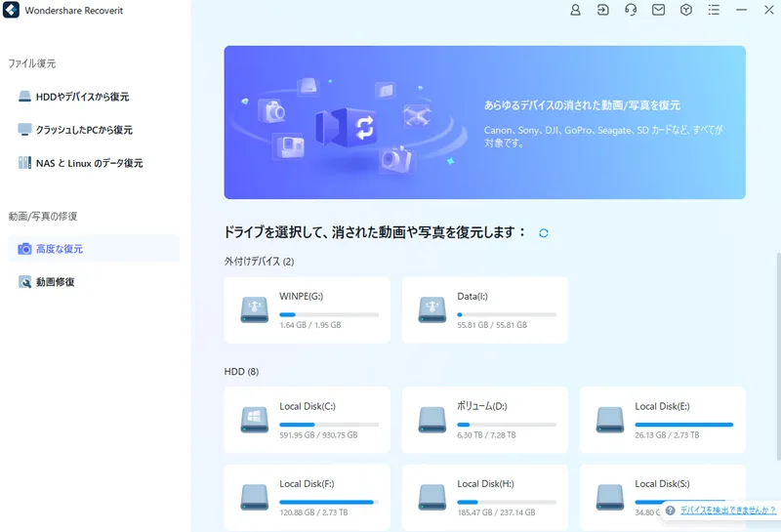Screen dimensions: 781x532
Task: Click the 1.64 GB / 1.95 GB size text
Action: point(310,325)
